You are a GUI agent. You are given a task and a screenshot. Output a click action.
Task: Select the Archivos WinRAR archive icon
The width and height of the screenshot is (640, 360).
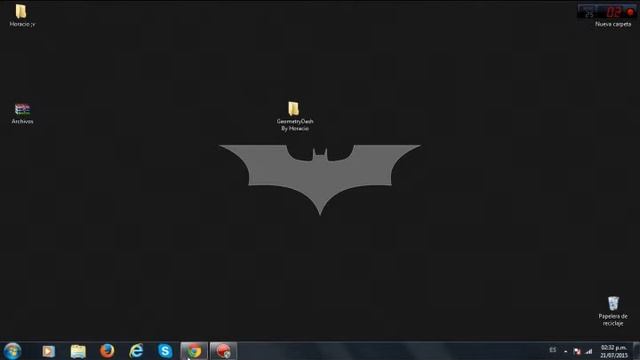click(x=22, y=109)
